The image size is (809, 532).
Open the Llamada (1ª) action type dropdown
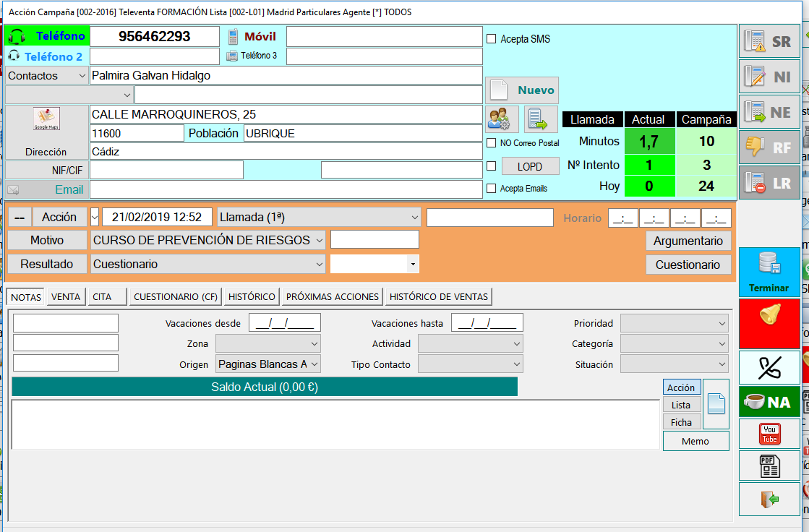point(319,218)
